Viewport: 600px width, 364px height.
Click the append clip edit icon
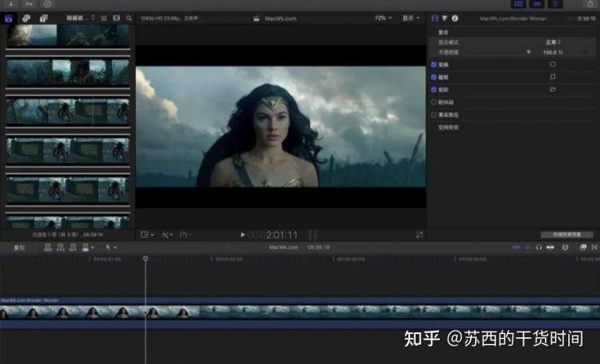(x=72, y=247)
